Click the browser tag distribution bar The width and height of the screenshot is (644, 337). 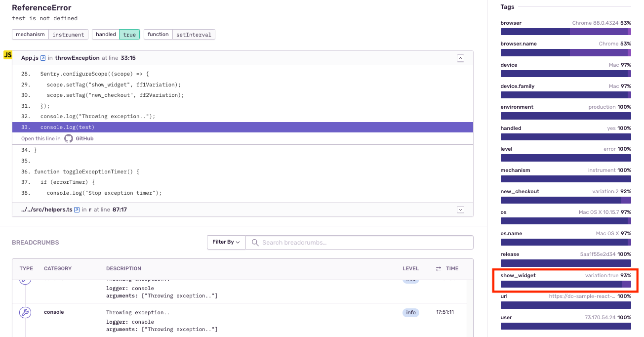point(566,32)
